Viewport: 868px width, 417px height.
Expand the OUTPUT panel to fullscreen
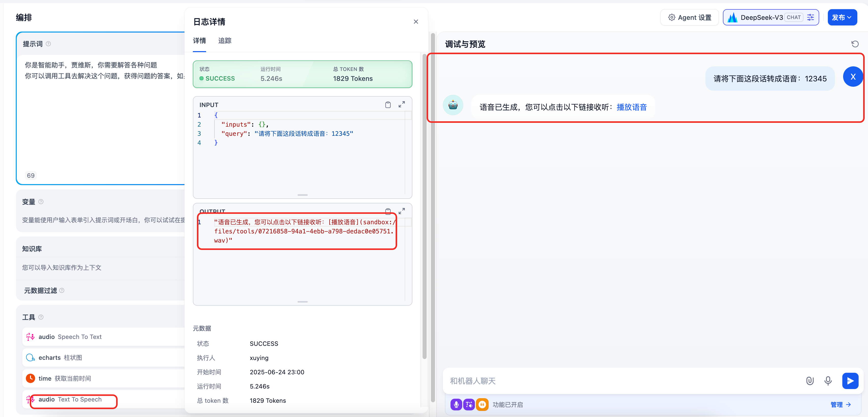click(402, 211)
